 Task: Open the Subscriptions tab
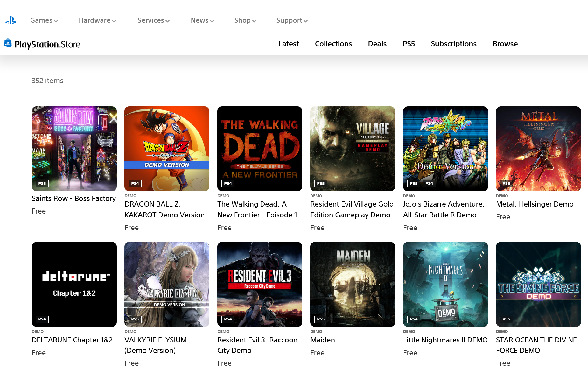click(454, 44)
